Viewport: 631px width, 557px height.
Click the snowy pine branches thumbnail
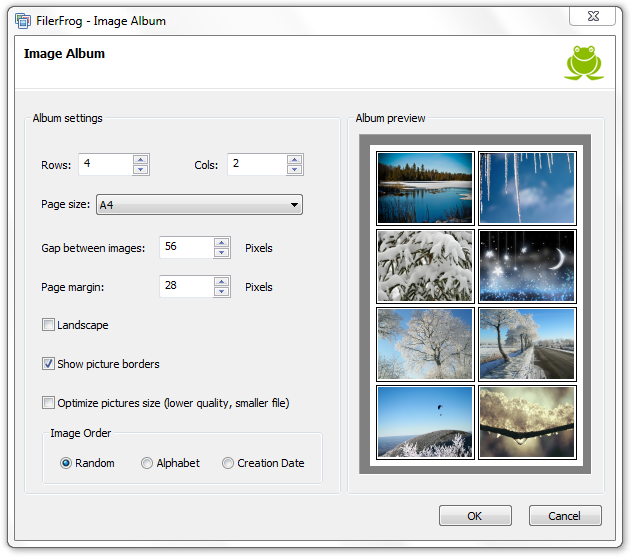[425, 266]
